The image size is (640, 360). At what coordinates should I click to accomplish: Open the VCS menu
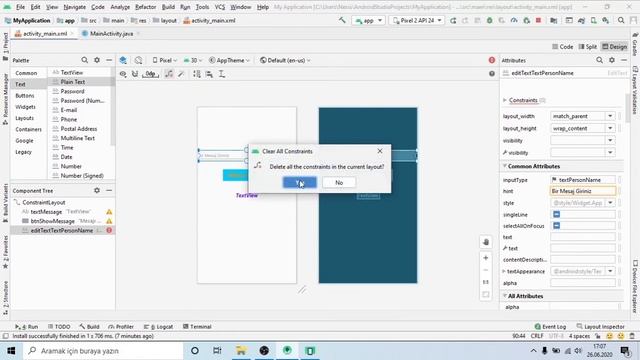220,7
